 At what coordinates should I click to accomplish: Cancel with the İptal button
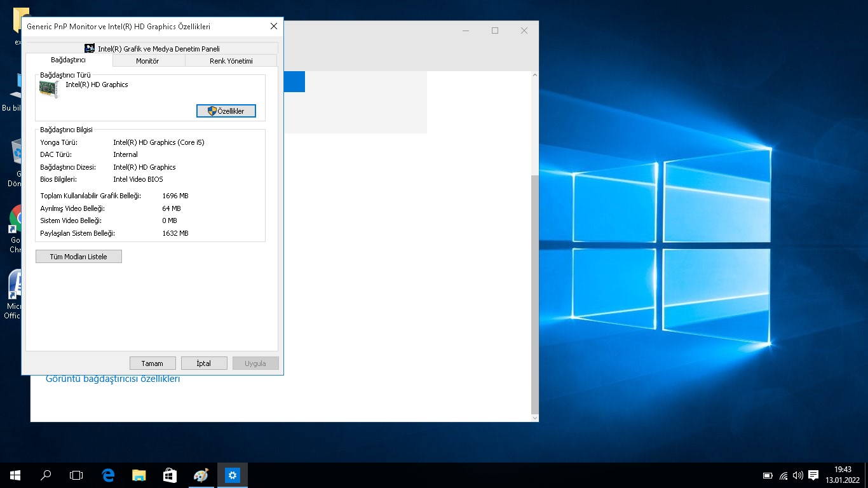click(204, 363)
